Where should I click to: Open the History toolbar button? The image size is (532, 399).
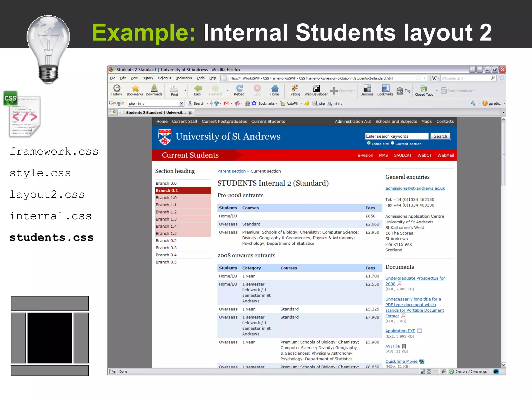pyautogui.click(x=117, y=90)
